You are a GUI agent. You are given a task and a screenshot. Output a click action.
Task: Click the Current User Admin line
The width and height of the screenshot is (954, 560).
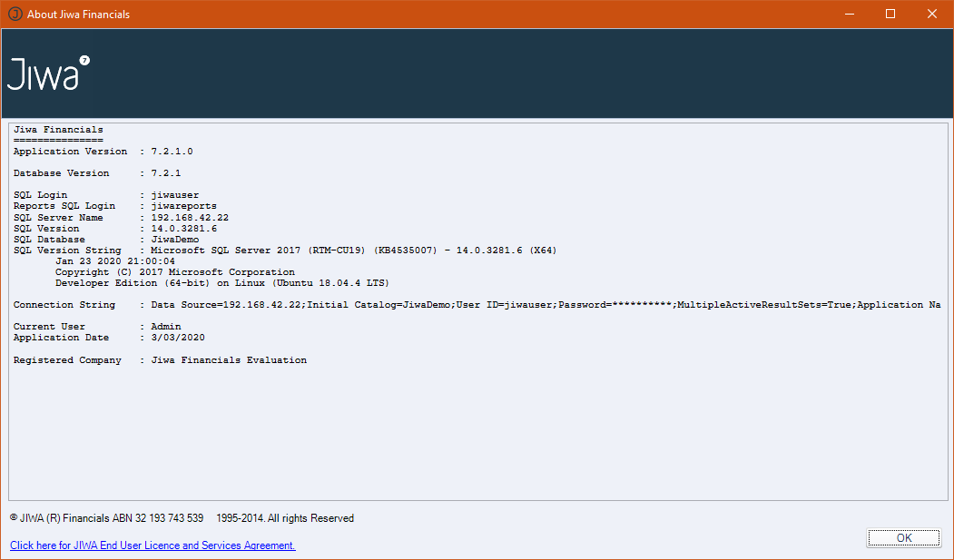coord(96,327)
